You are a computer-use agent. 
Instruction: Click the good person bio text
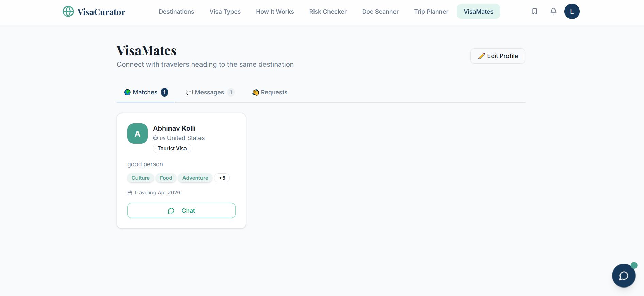click(x=145, y=164)
